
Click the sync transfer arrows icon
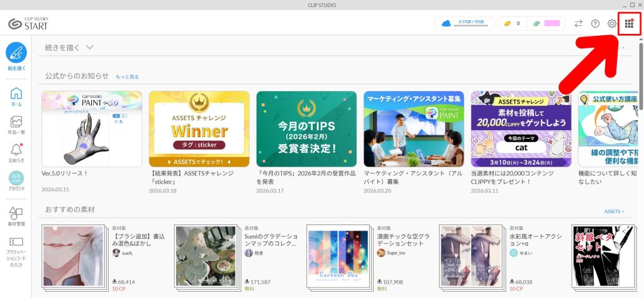point(579,23)
